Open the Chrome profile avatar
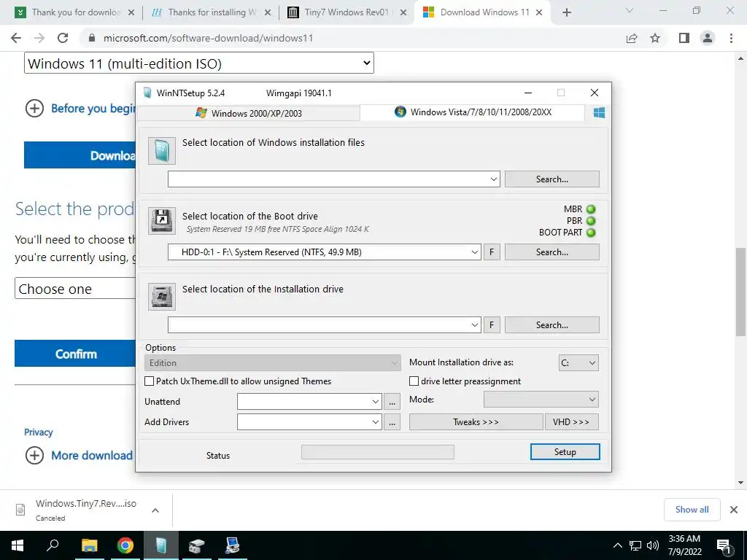 coord(708,38)
